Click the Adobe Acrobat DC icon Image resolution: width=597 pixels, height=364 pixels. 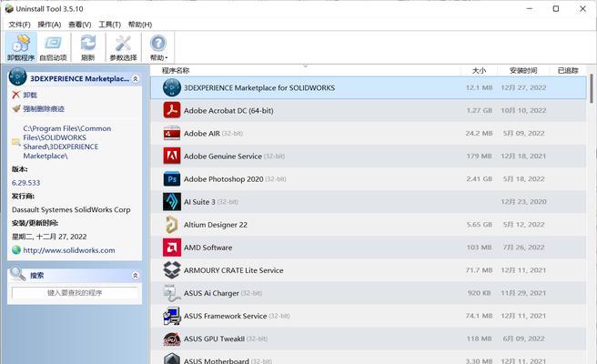172,110
